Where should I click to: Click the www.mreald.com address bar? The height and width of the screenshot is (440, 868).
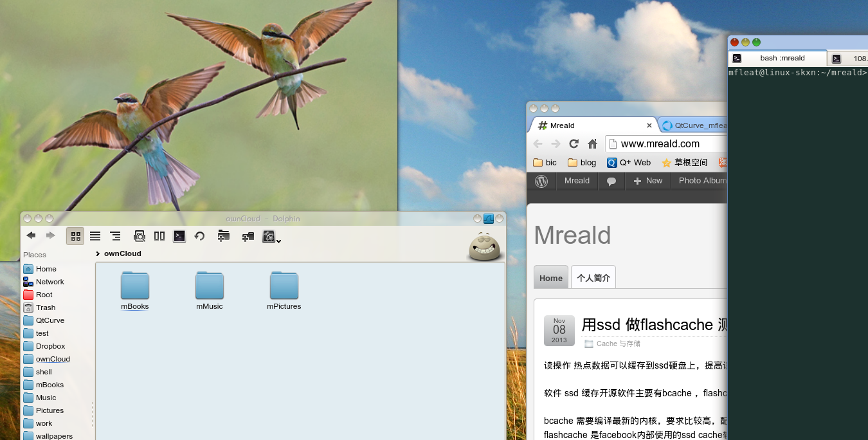pyautogui.click(x=667, y=143)
